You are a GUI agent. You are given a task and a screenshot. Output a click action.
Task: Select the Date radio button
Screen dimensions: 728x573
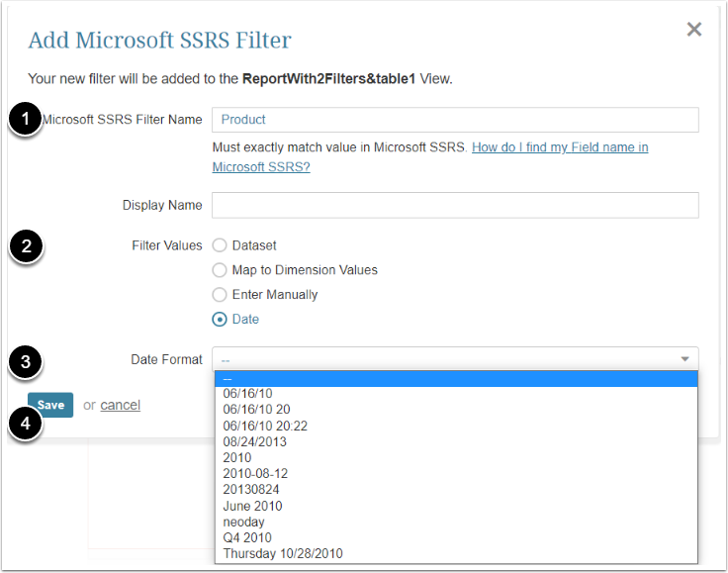pyautogui.click(x=220, y=320)
